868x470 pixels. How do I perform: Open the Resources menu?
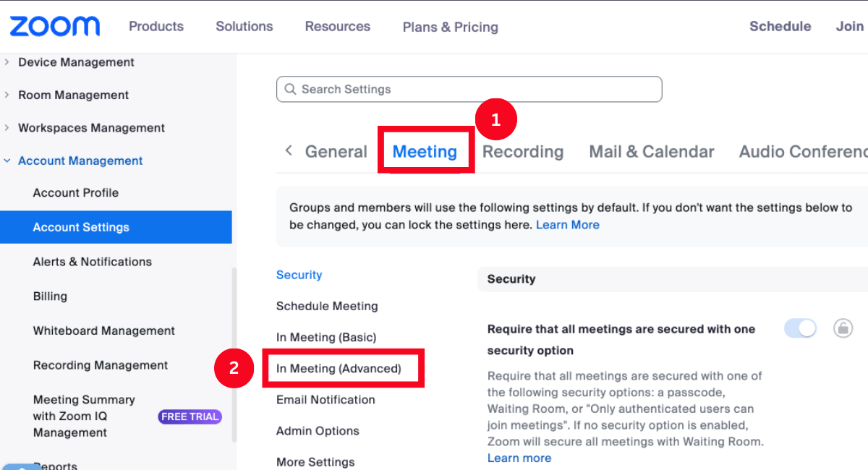click(x=338, y=26)
